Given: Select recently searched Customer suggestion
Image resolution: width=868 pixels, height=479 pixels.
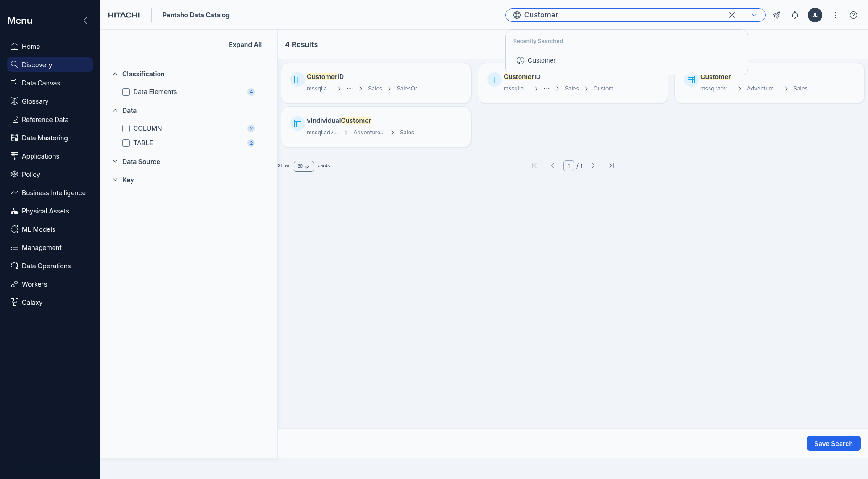Looking at the screenshot, I should [x=542, y=60].
